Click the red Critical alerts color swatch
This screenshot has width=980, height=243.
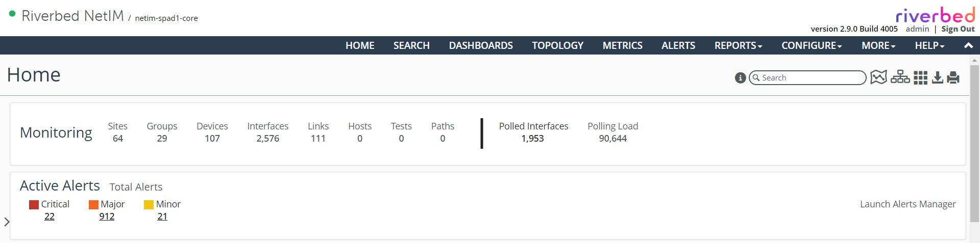pyautogui.click(x=34, y=205)
